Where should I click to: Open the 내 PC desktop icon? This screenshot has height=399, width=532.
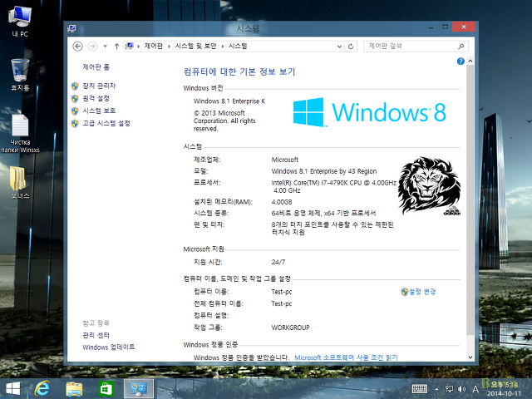click(x=20, y=21)
